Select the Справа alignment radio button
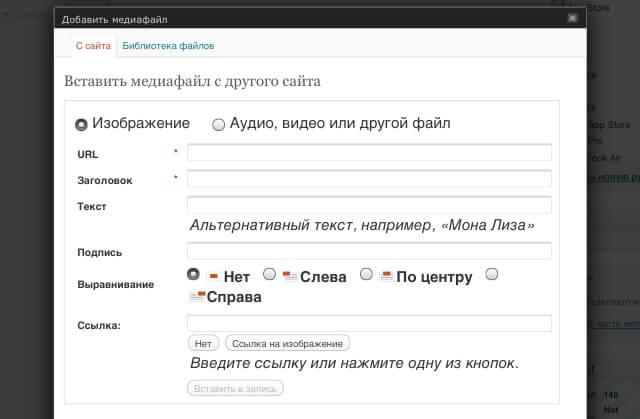This screenshot has height=419, width=640. 491,274
